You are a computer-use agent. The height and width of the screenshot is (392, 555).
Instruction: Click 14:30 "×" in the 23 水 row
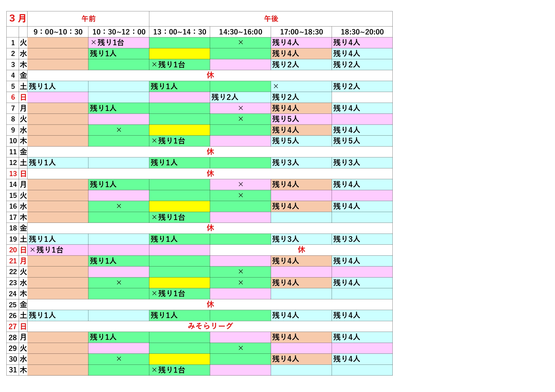(x=240, y=283)
